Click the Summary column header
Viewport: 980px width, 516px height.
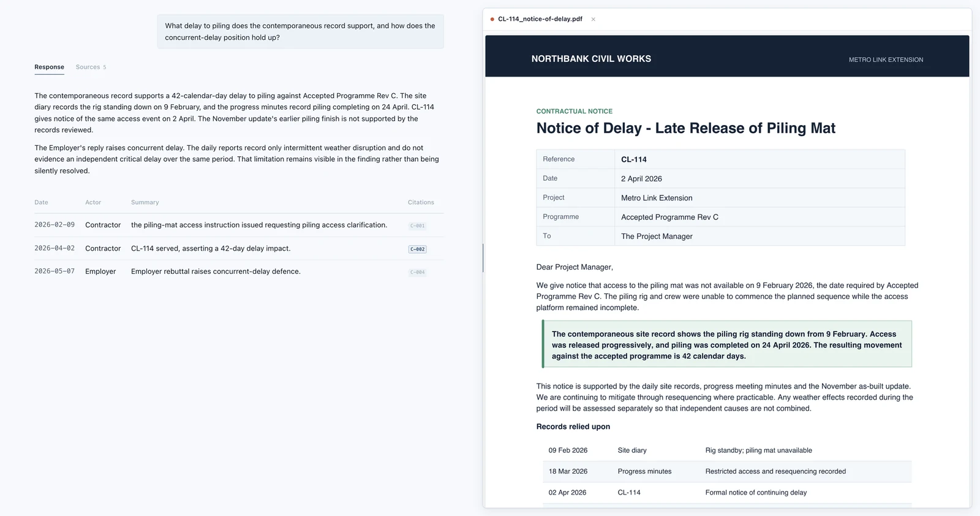[x=145, y=202]
